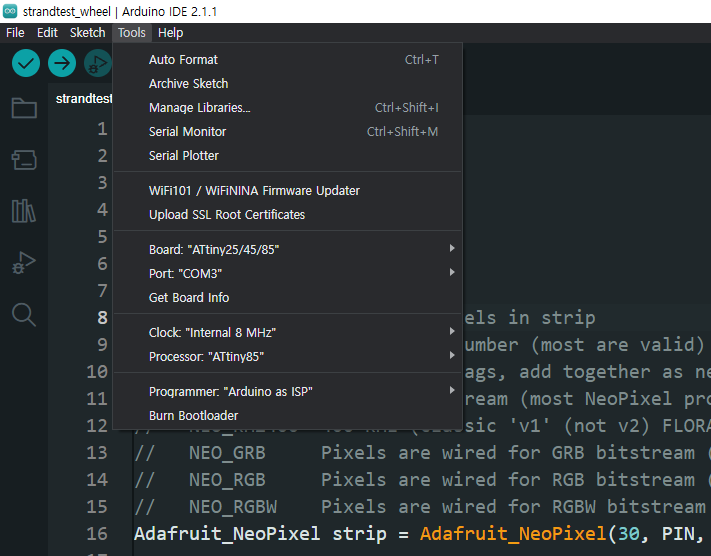Open the Sketchbook folder sidebar icon
711x556 pixels.
24,108
